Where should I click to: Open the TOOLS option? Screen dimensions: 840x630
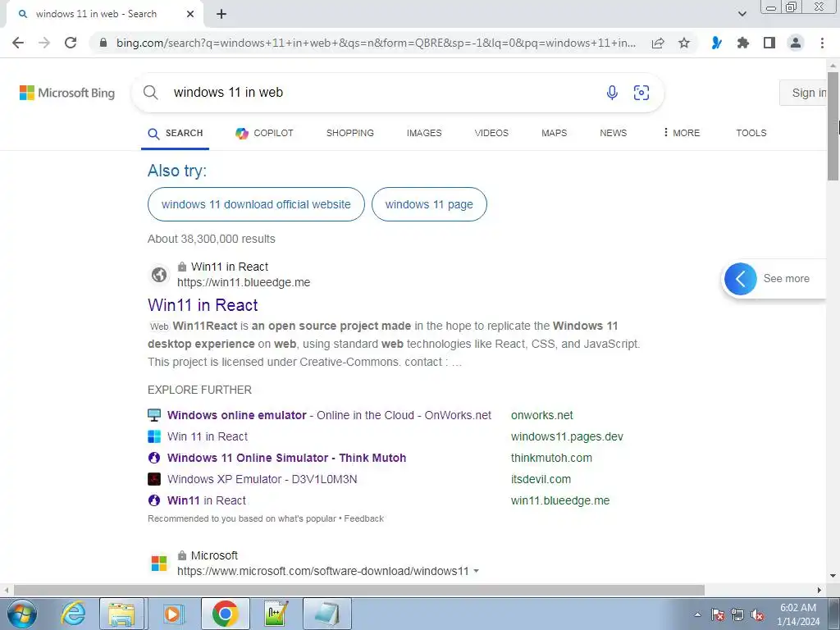pyautogui.click(x=751, y=134)
